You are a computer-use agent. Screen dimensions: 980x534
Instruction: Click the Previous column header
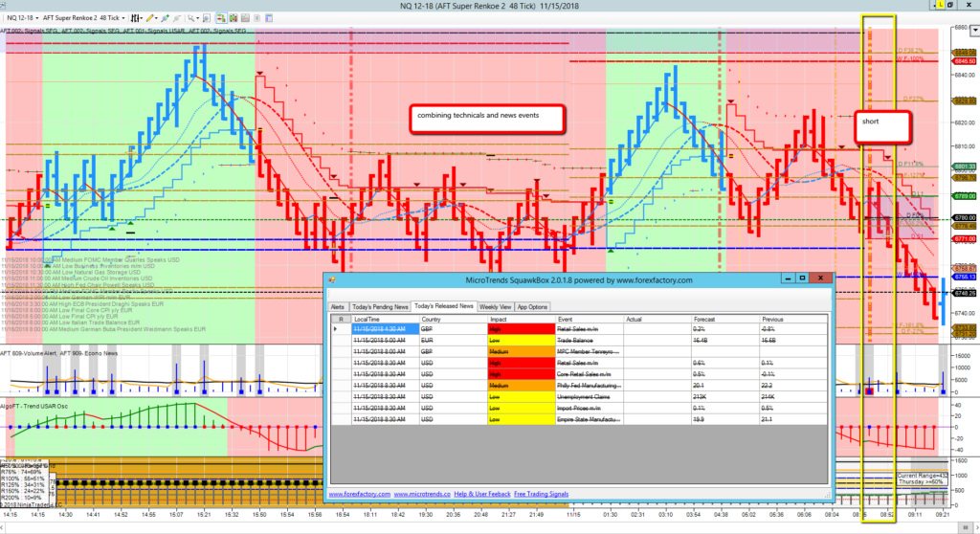click(x=793, y=319)
